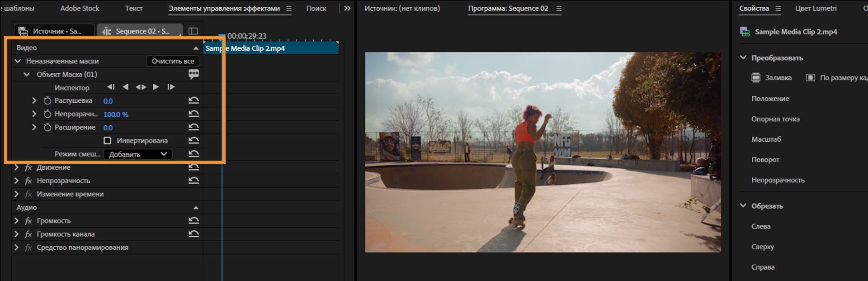Screen dimensions: 868x281
Task: Toggle the fx switch for Непрозрачность effect
Action: coord(28,181)
